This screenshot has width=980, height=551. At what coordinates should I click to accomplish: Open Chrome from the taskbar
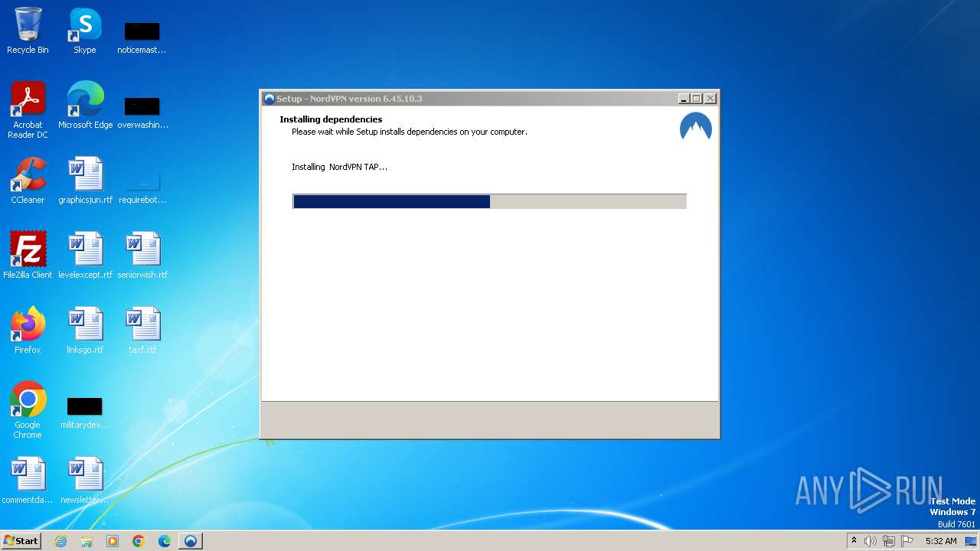(139, 541)
